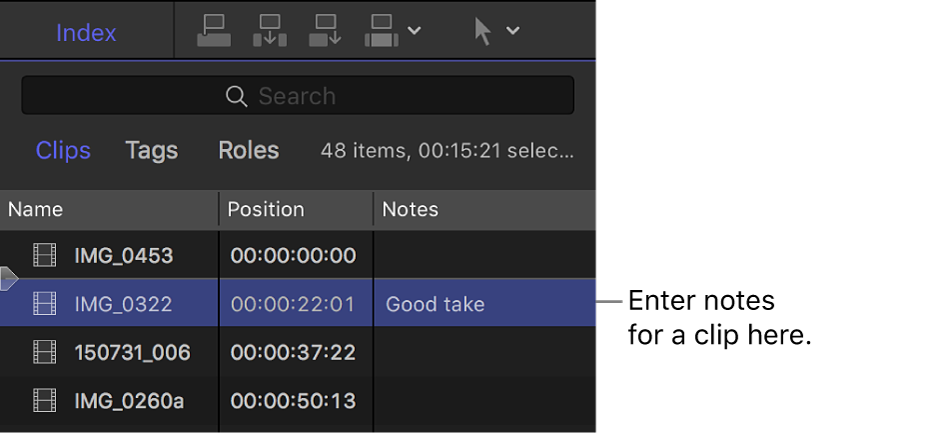Click the filmstrip icon beside IMG_0260a
Screen dimensions: 928x434
pos(44,402)
